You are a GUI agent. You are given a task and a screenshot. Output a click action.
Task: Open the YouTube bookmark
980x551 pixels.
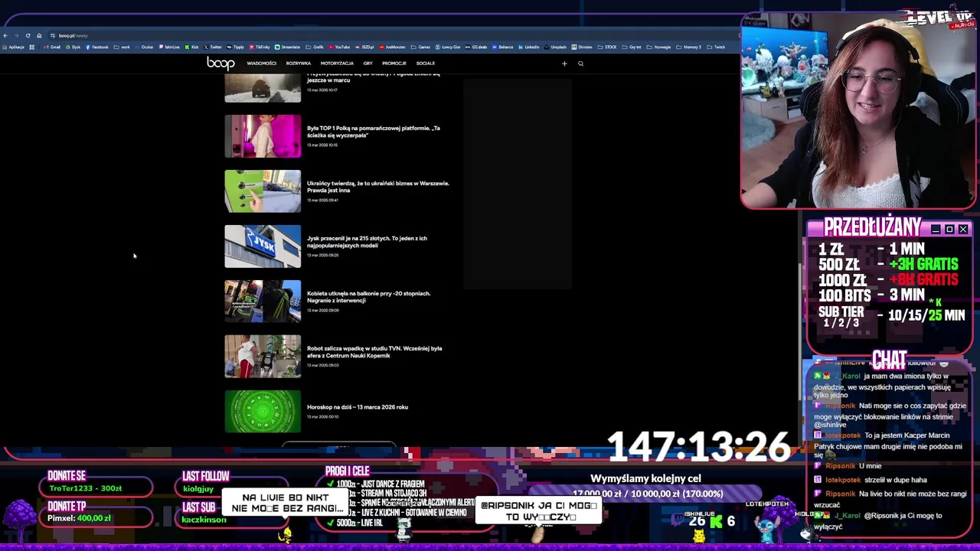tap(339, 47)
